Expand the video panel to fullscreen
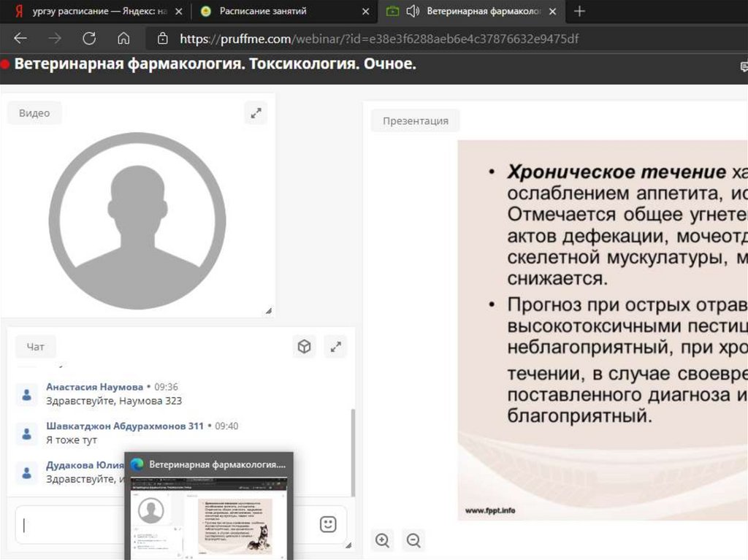 click(x=256, y=113)
